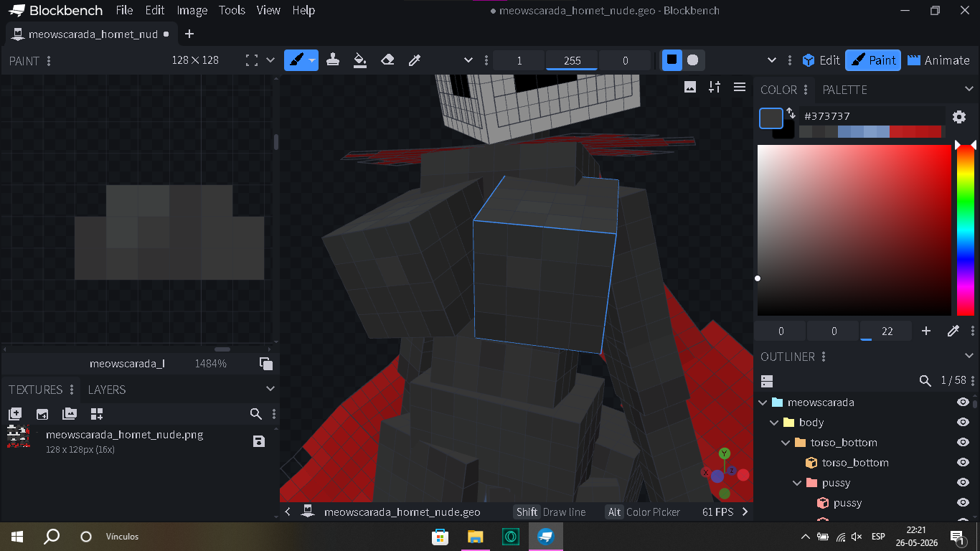Hide the torso_bottom folder
Screen dimensions: 980x551
coord(963,443)
